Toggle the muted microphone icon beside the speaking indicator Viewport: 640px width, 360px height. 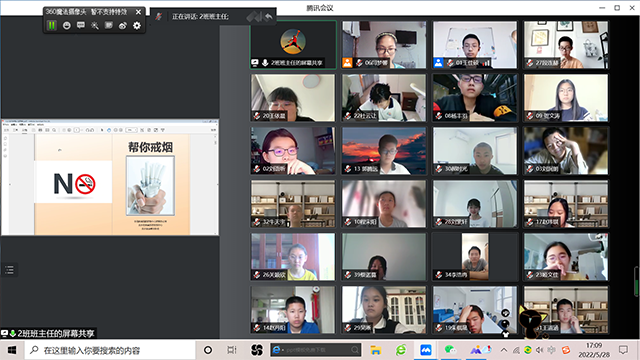click(159, 16)
